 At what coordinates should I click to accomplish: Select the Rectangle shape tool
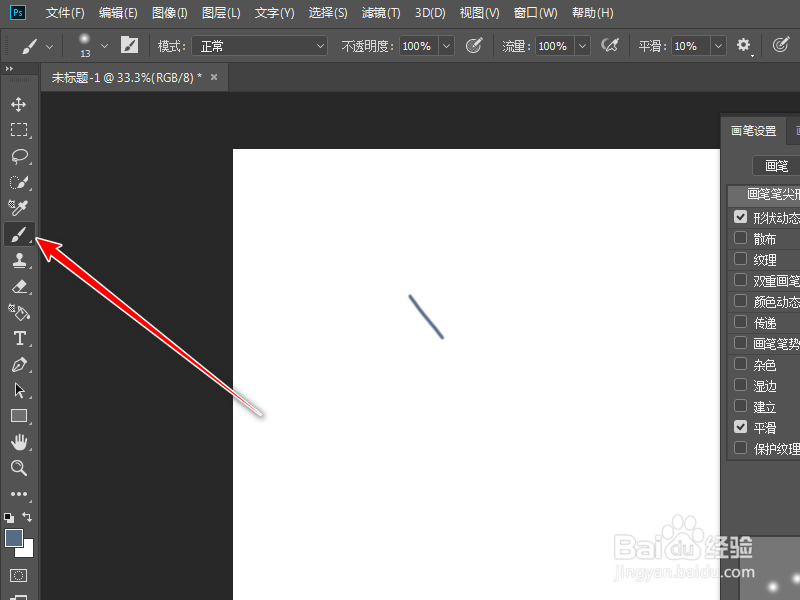19,416
